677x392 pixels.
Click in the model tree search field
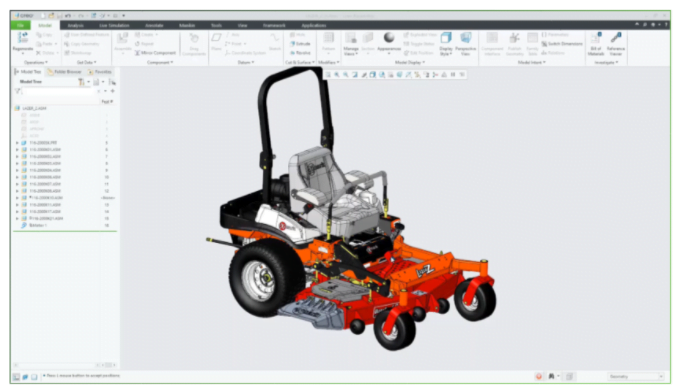(x=58, y=91)
